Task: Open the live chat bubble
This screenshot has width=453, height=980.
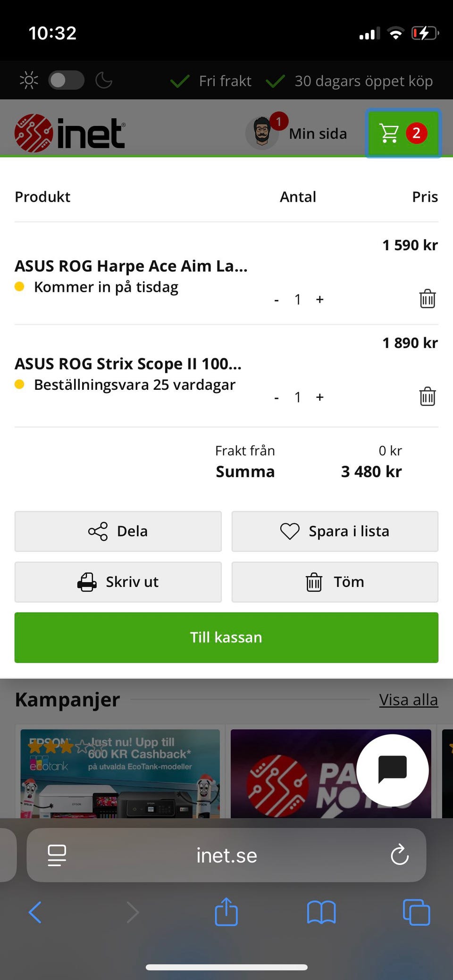Action: click(x=392, y=770)
